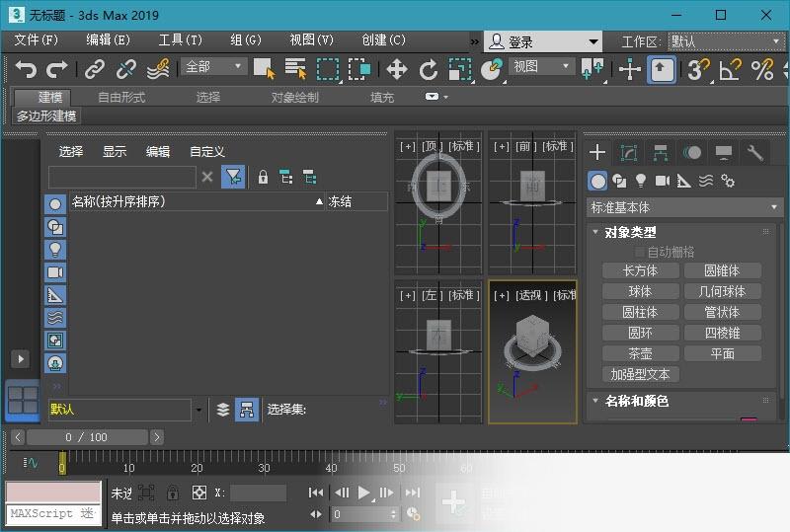
Task: Collapse the 名称和颜色 rollout
Action: tap(636, 401)
